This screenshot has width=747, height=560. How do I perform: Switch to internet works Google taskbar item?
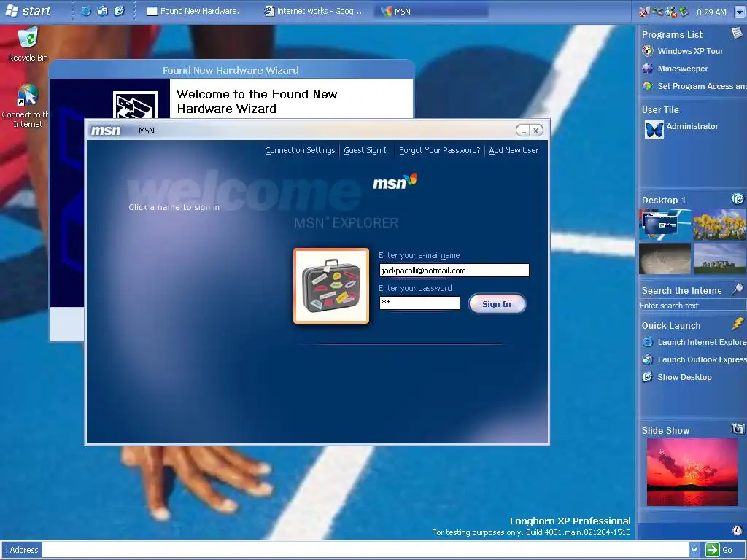pos(314,11)
